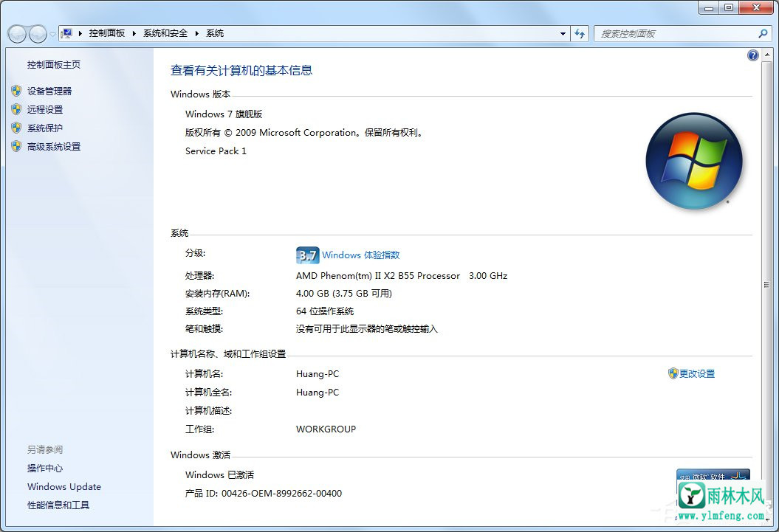Click the Forward navigation arrow button
Image resolution: width=779 pixels, height=532 pixels.
pos(38,34)
